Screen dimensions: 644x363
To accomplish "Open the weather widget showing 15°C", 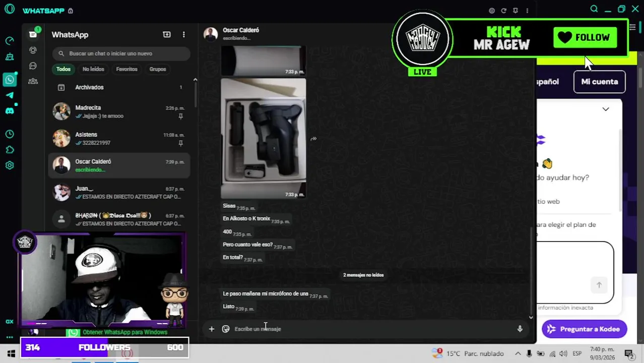I will pyautogui.click(x=468, y=354).
